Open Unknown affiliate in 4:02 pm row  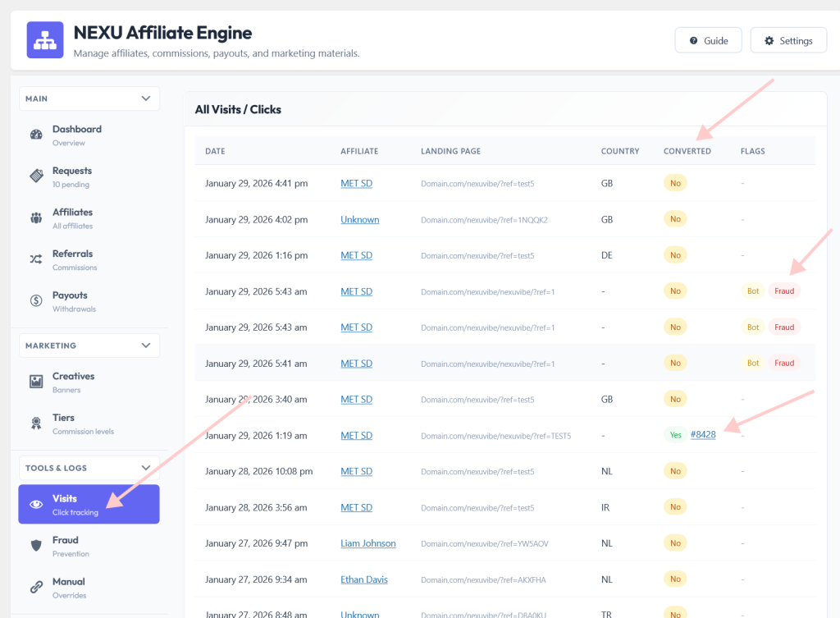(360, 219)
